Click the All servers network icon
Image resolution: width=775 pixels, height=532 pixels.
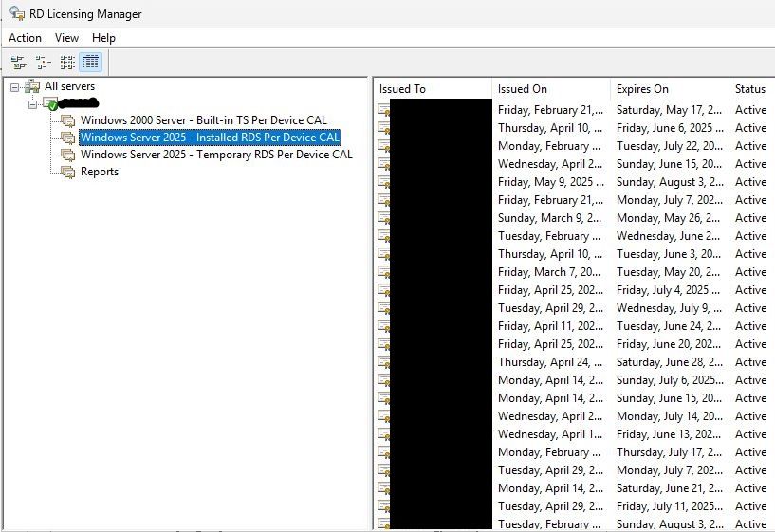click(32, 86)
